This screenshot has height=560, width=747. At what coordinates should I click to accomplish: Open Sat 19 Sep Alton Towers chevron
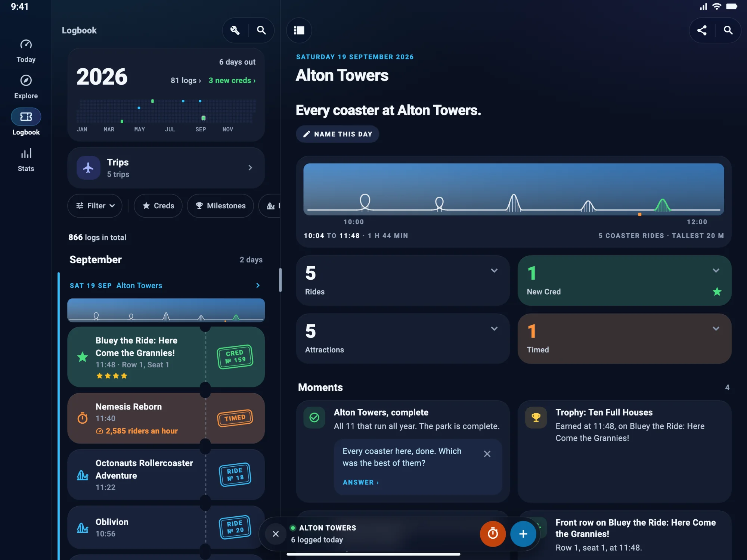(x=258, y=285)
